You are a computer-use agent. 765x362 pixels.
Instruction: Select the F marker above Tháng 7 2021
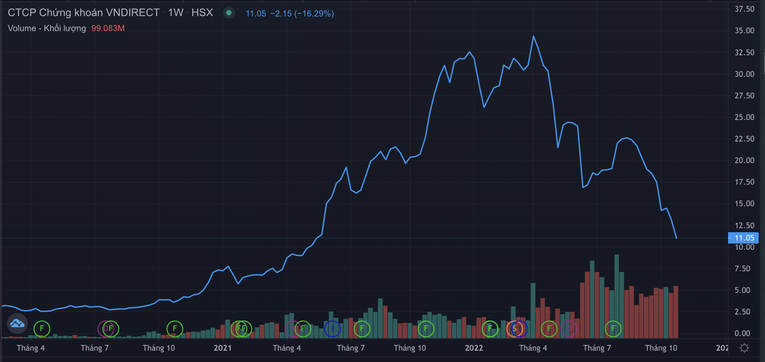point(362,329)
